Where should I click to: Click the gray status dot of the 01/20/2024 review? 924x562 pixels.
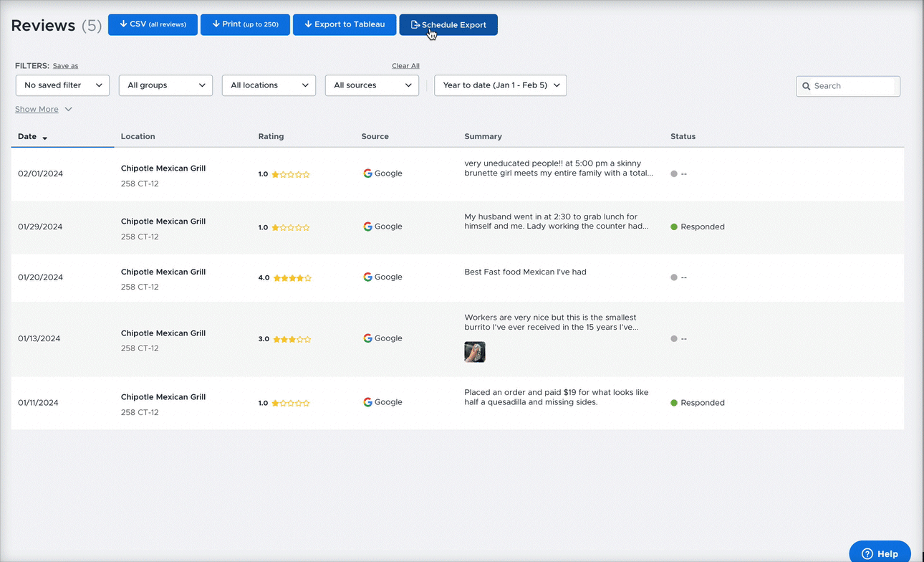coord(674,277)
